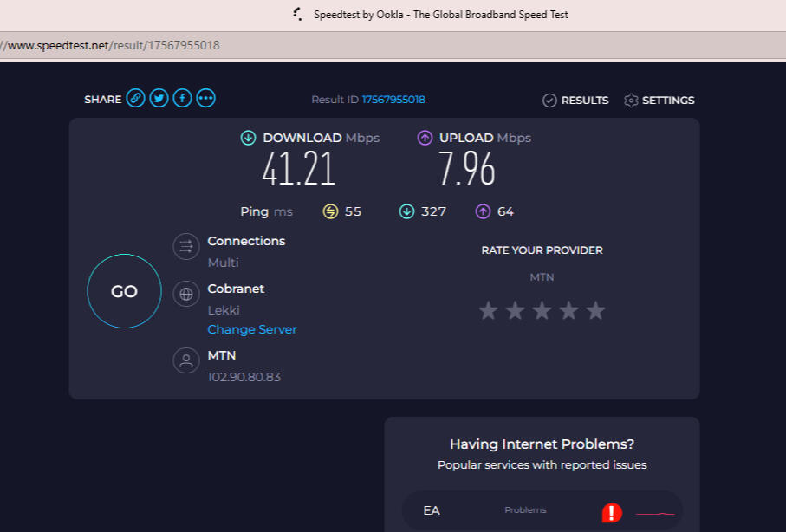Screen dimensions: 786x532
Task: Click the Connections multi icon
Action: point(185,247)
